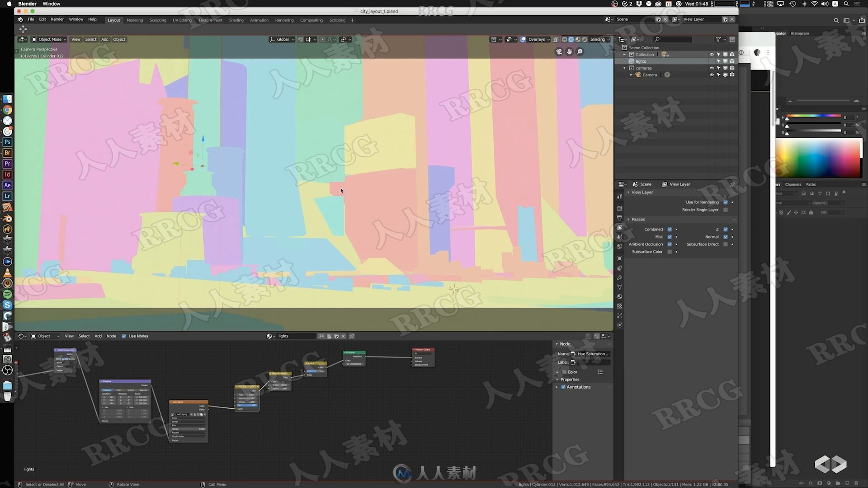The image size is (868, 488).
Task: Select rendered shading mode icon
Action: click(585, 39)
